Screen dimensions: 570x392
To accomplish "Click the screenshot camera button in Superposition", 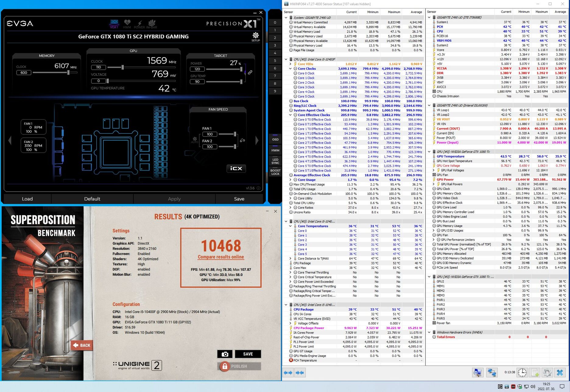I will pos(225,354).
